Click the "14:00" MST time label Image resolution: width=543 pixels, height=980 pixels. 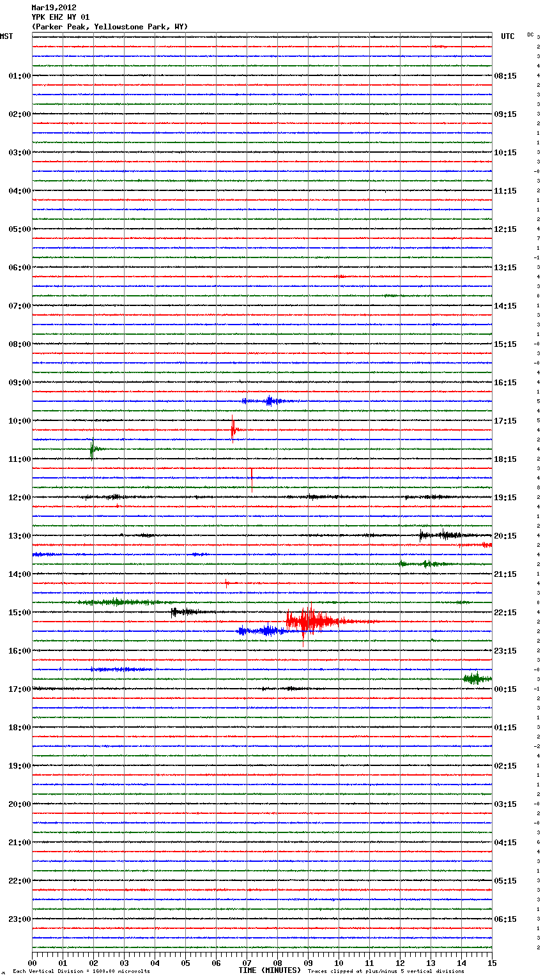pyautogui.click(x=19, y=574)
